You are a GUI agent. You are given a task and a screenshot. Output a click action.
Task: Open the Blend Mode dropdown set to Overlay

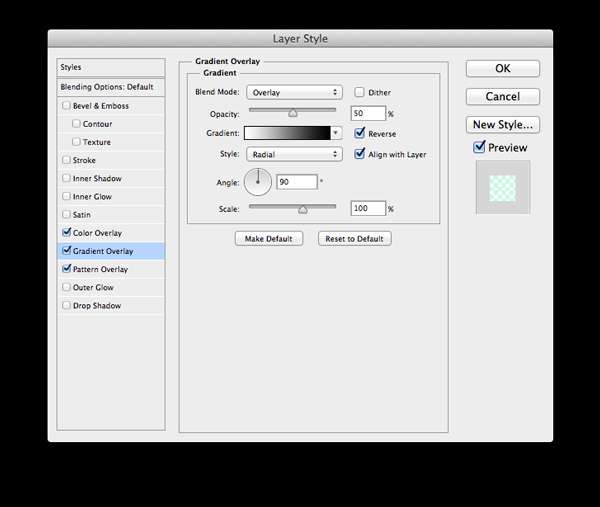tap(294, 92)
